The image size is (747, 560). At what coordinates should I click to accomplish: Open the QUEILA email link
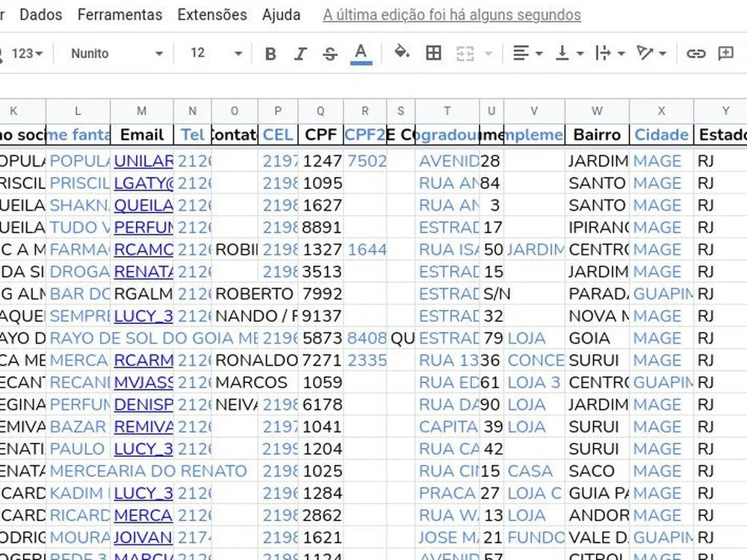point(143,205)
